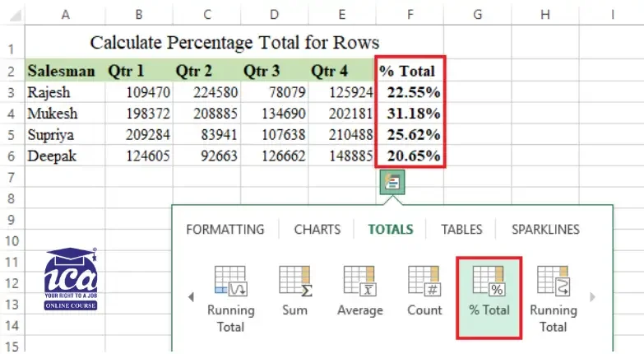Screen dimensions: 644x354
Task: Select cell with value 124605
Action: tap(139, 156)
